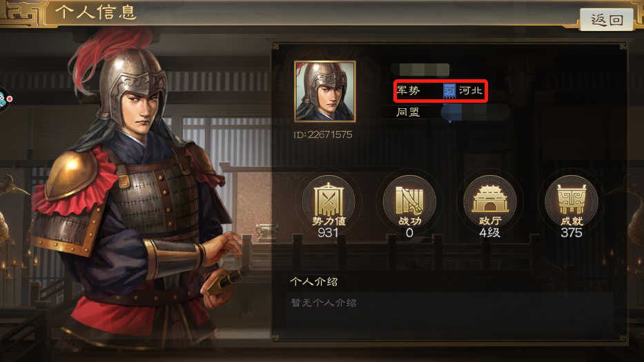Screen dimensions: 644x362
Task: Select the player ID 22671575 text
Action: pyautogui.click(x=323, y=134)
